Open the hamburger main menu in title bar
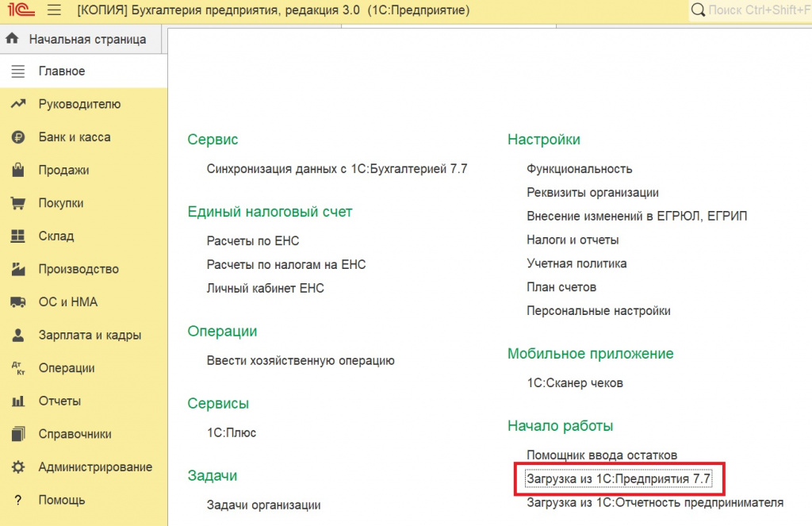 click(x=55, y=10)
